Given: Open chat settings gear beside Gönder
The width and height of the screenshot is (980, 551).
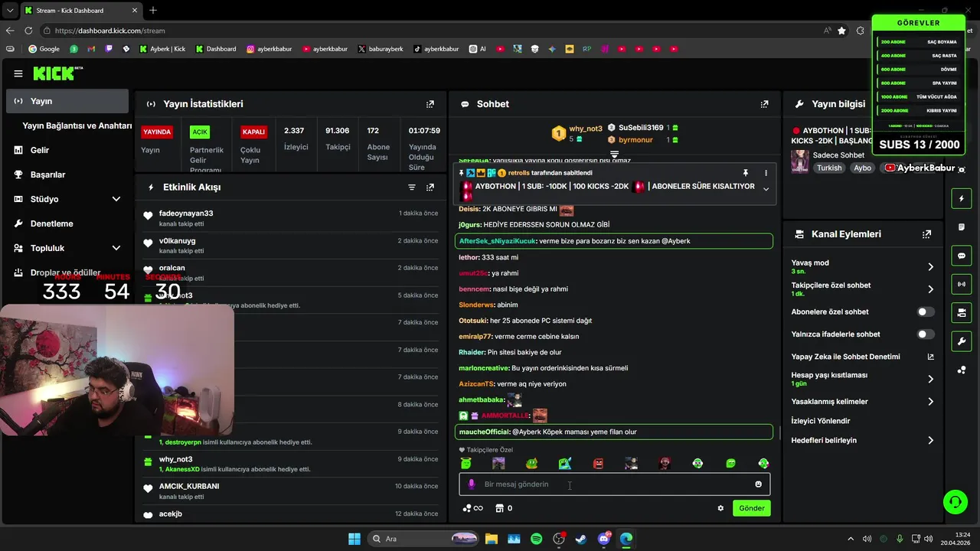Looking at the screenshot, I should click(720, 508).
